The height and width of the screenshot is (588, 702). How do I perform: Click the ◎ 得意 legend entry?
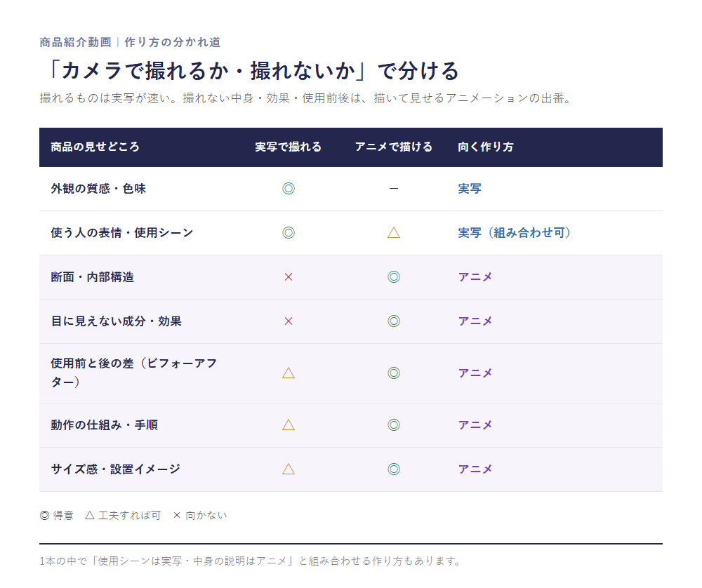click(x=57, y=516)
